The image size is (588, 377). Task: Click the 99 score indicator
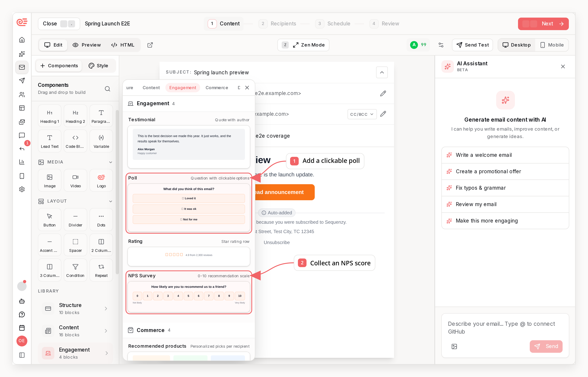[418, 45]
